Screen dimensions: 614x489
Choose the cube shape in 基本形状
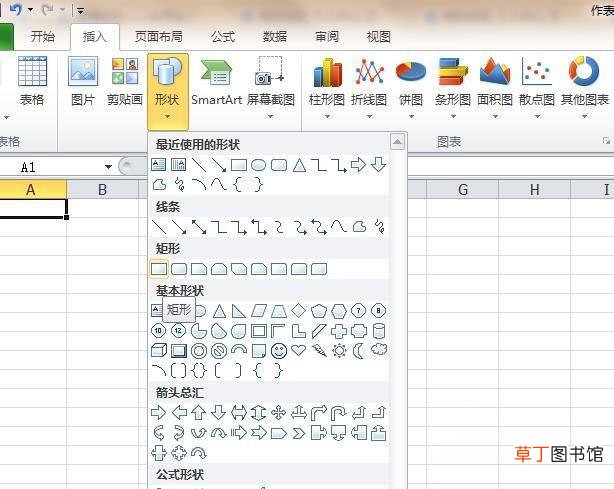[159, 351]
